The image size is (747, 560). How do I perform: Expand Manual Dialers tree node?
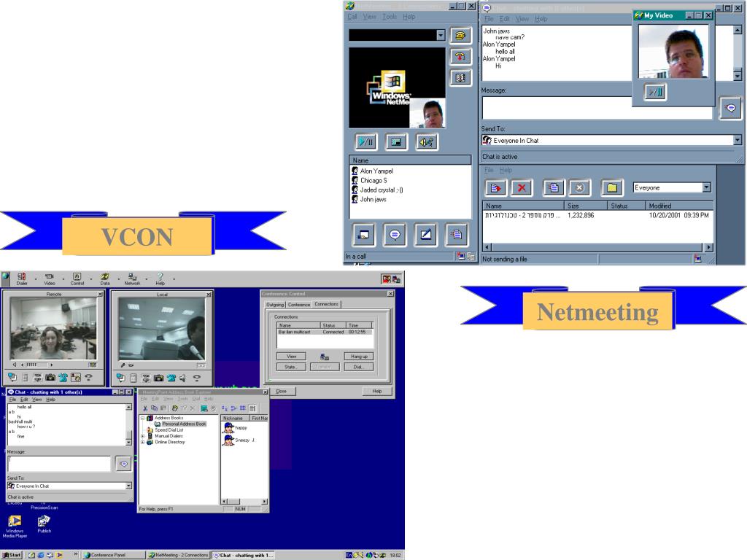pos(142,436)
